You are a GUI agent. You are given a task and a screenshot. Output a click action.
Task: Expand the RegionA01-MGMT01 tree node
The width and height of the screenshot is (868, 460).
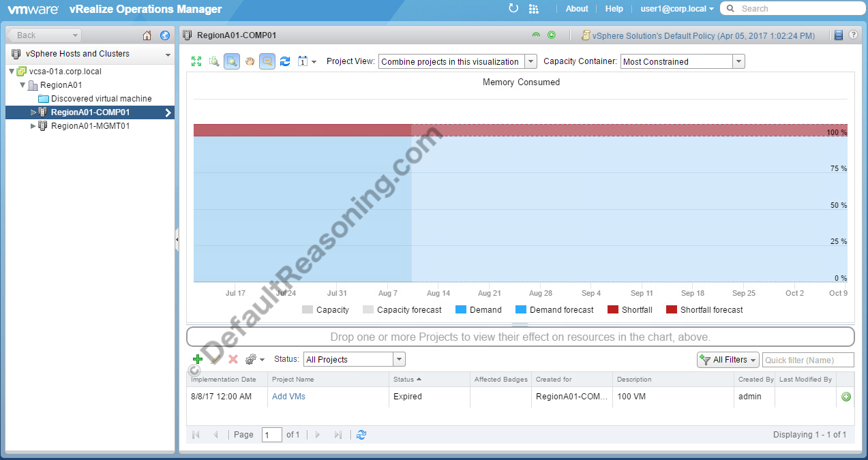33,126
